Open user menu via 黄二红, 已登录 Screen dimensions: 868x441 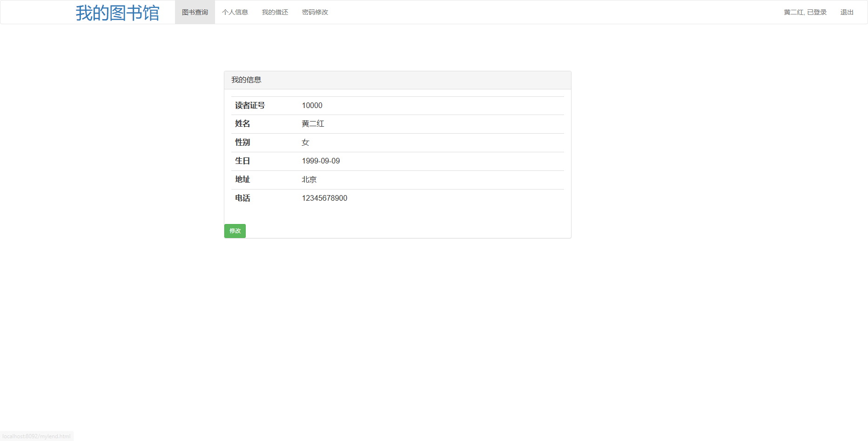tap(805, 12)
